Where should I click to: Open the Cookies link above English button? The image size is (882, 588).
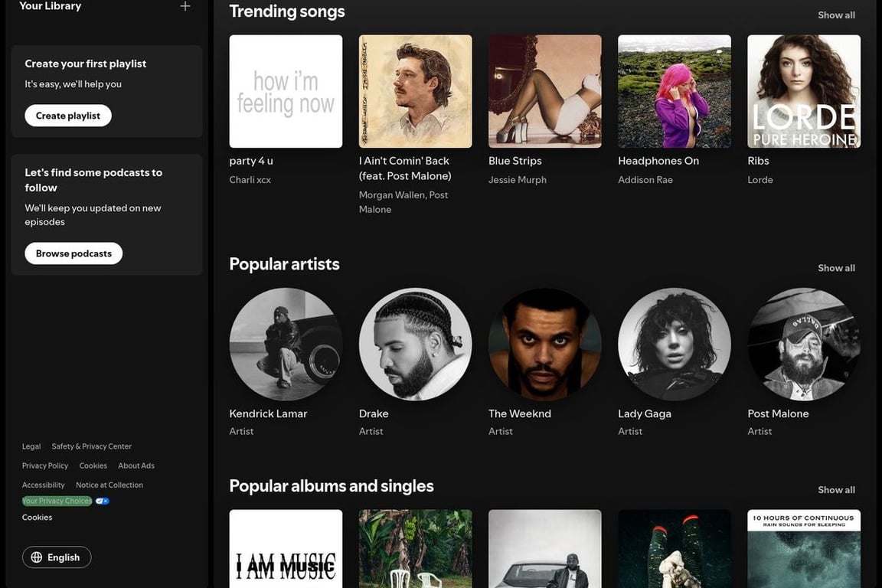coord(37,517)
